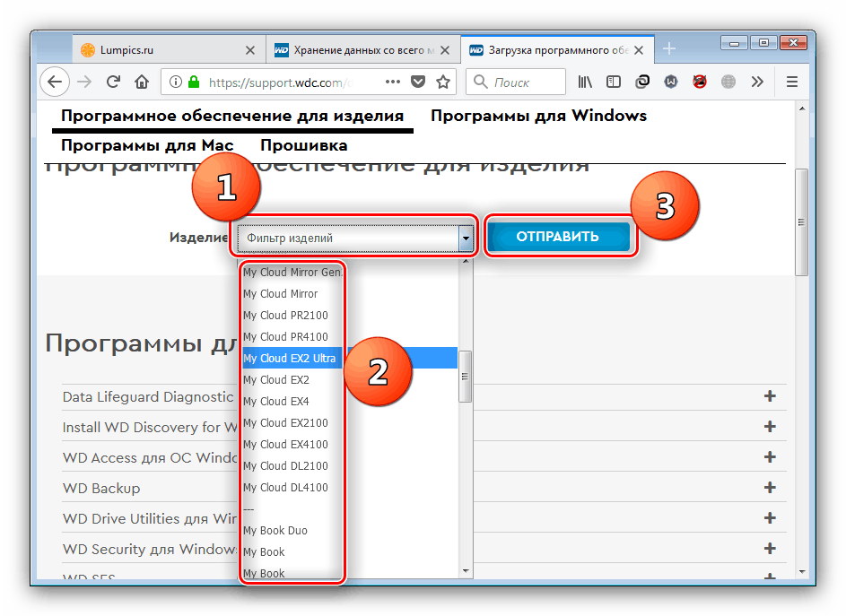Image resolution: width=846 pixels, height=616 pixels.
Task: Go back to the previous page
Action: (55, 82)
